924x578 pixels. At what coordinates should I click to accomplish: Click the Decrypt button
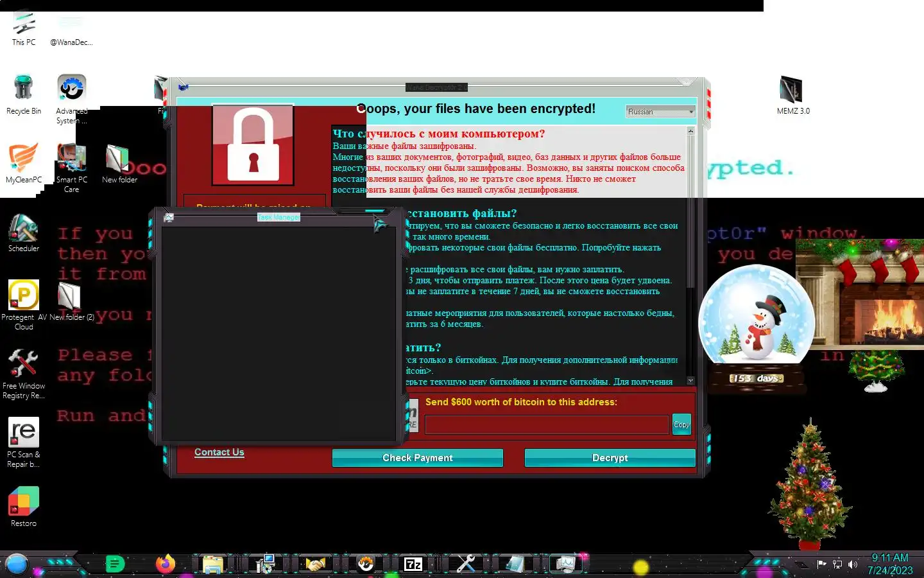point(610,458)
